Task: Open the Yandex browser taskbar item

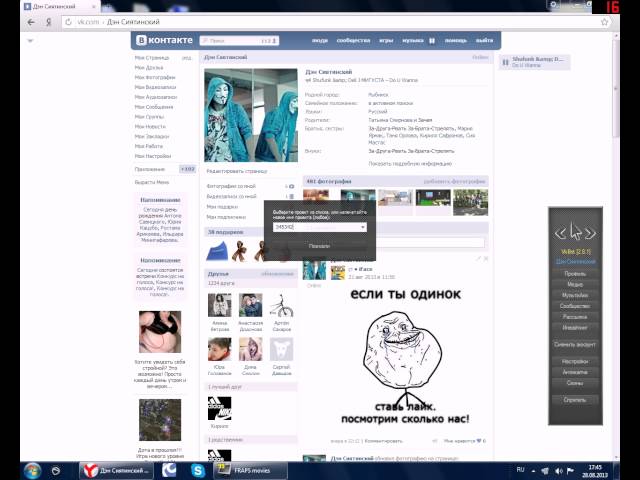Action: click(x=116, y=471)
